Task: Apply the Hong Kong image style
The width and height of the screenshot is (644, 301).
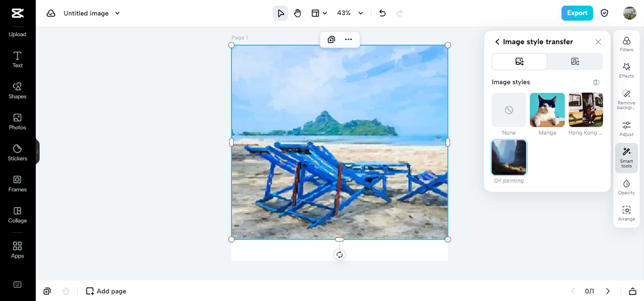Action: (586, 110)
